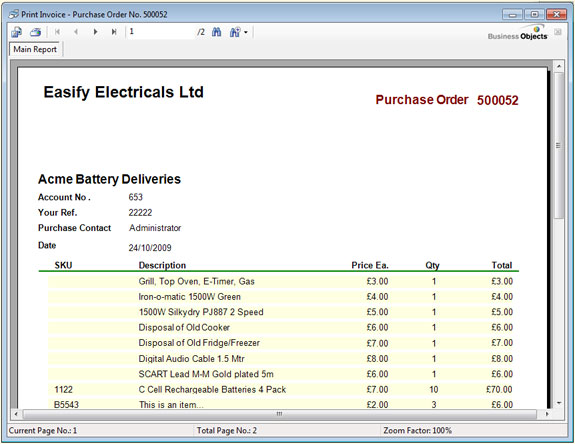
Task: Go to the next page
Action: point(95,32)
